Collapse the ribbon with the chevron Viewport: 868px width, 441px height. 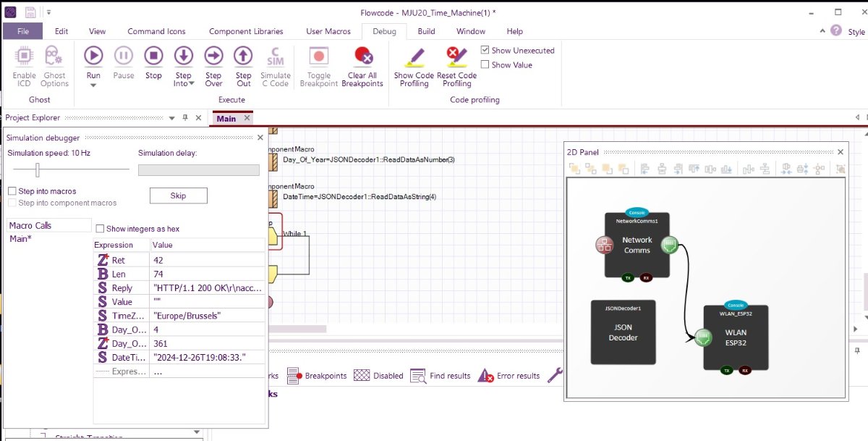click(x=822, y=31)
